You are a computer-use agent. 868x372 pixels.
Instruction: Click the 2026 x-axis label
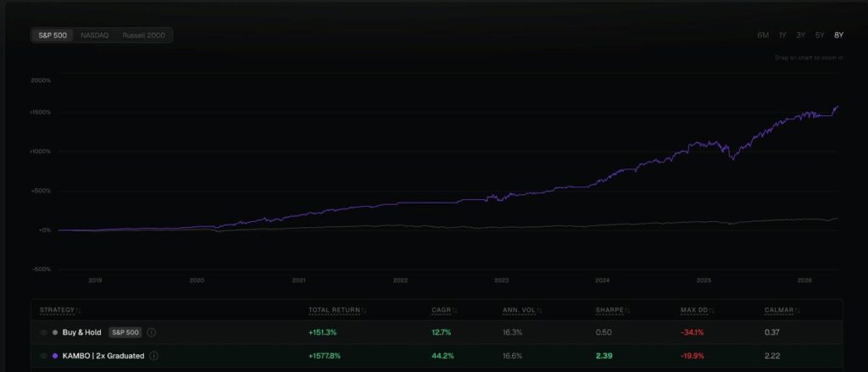tap(804, 280)
